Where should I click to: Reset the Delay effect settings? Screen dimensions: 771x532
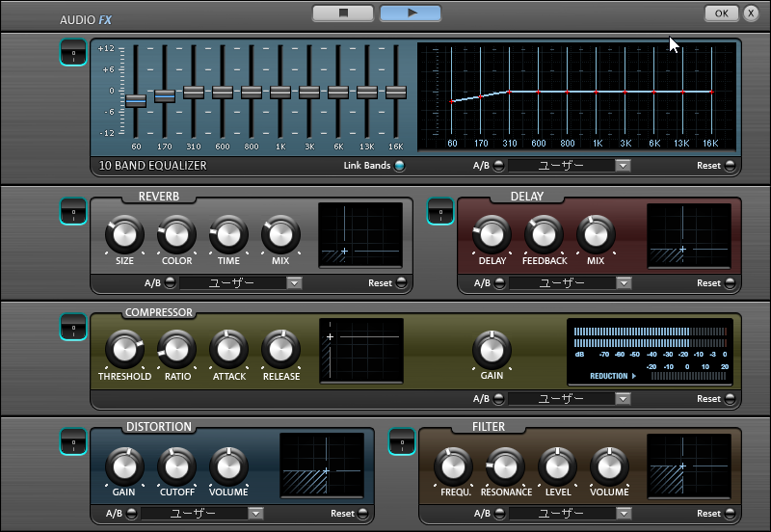click(x=730, y=283)
